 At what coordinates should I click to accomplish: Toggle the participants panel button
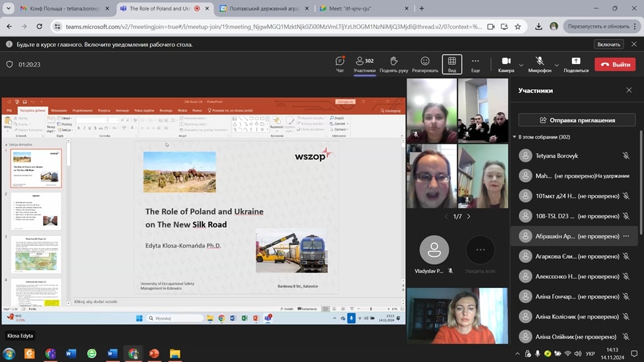pyautogui.click(x=364, y=65)
